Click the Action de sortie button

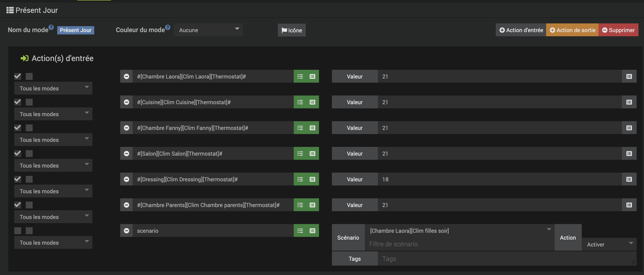[x=572, y=30]
